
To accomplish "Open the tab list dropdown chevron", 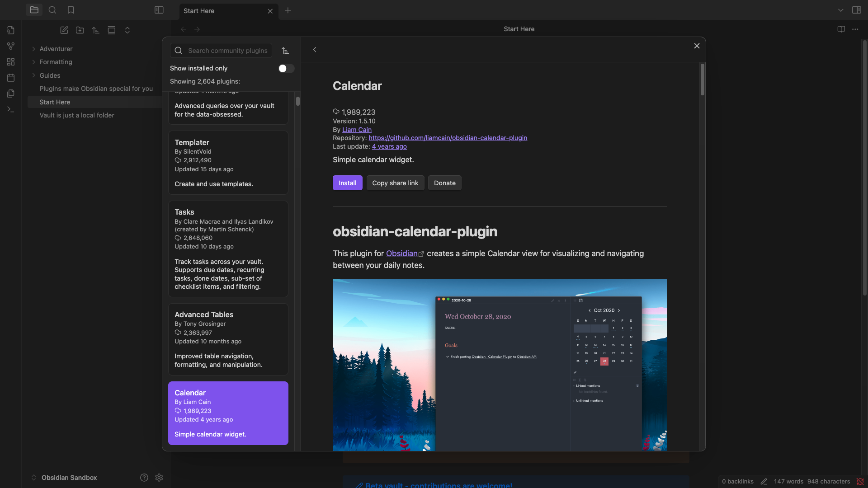I will click(840, 10).
